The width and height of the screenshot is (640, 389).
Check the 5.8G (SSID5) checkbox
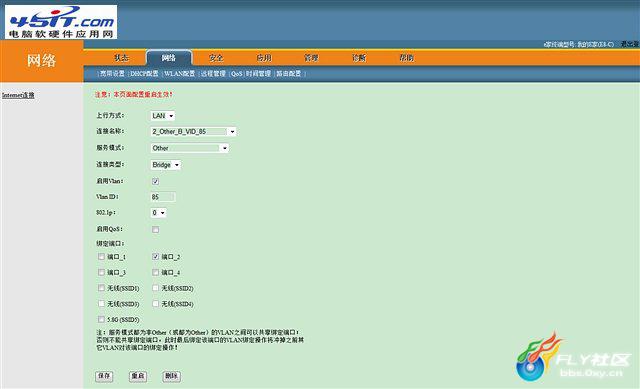click(101, 319)
